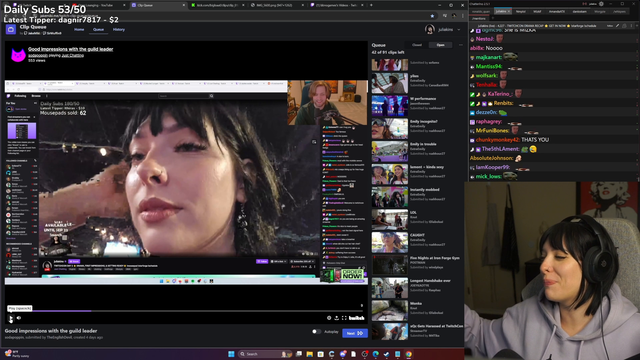Click the clip share icon
This screenshot has height=360, width=640.
click(337, 318)
